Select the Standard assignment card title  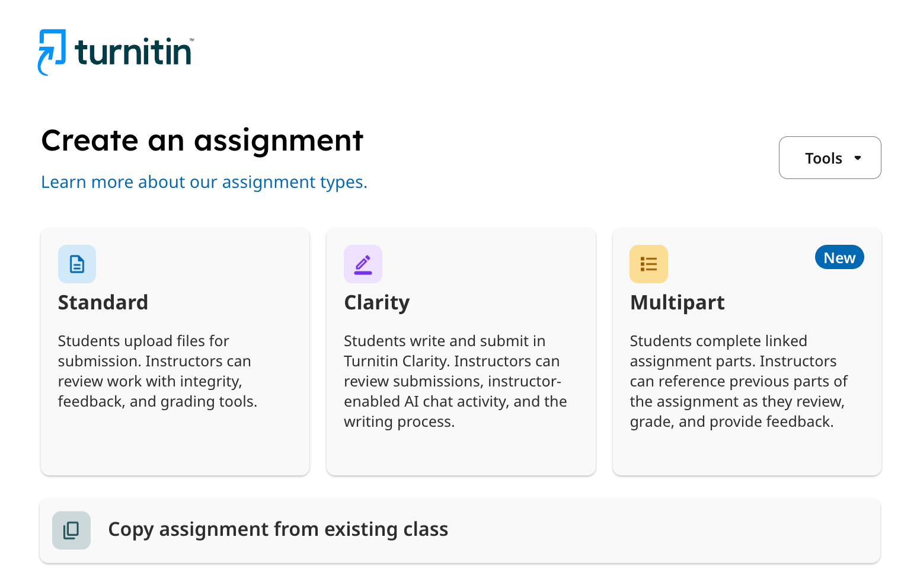pyautogui.click(x=103, y=302)
